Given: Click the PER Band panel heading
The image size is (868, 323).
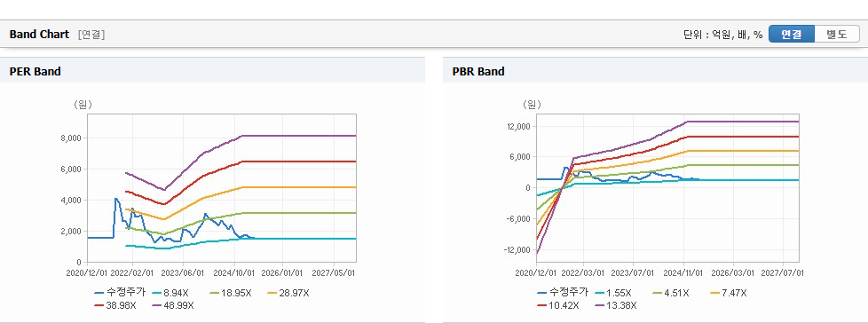Looking at the screenshot, I should [x=35, y=71].
